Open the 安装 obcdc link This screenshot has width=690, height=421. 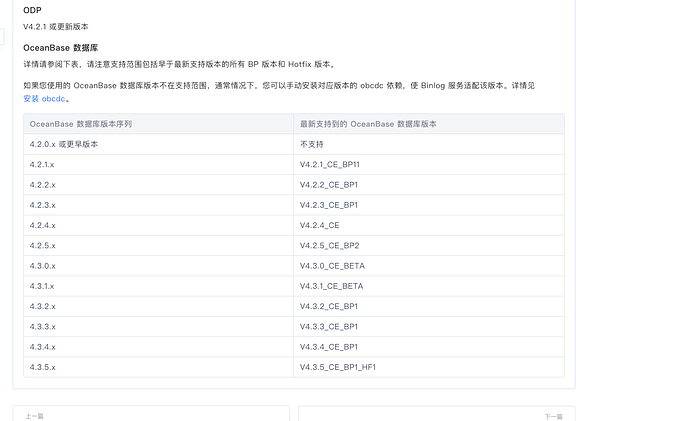tap(46, 99)
